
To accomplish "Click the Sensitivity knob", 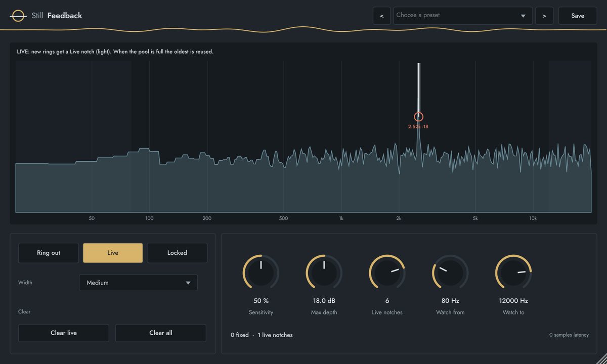I will click(261, 272).
